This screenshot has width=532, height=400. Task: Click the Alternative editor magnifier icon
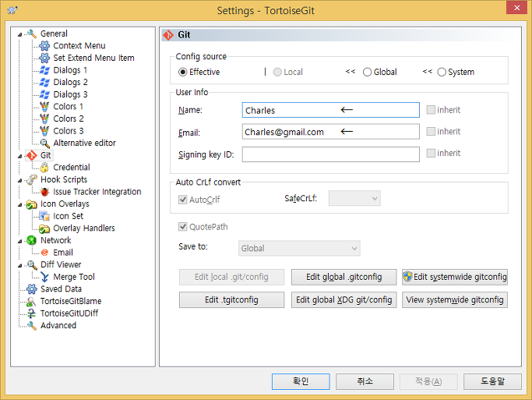[x=44, y=143]
